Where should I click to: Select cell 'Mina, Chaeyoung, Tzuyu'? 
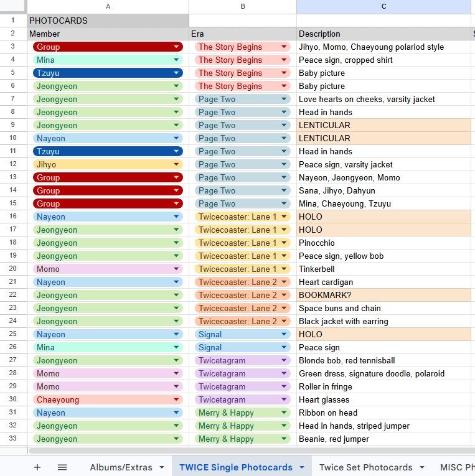click(383, 203)
